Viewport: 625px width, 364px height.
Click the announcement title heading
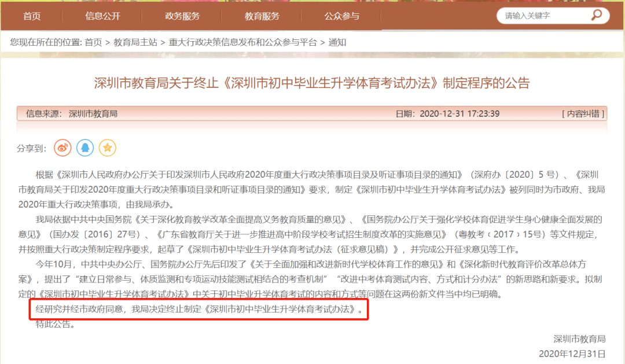[x=312, y=83]
